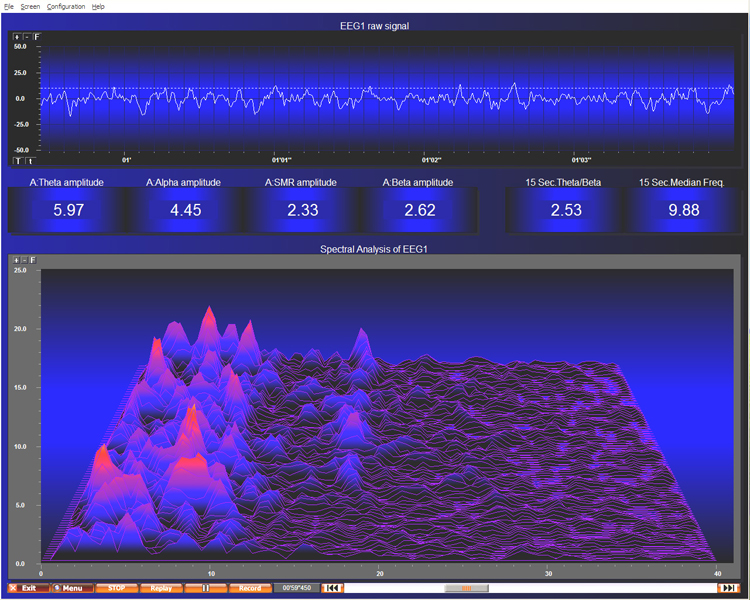Click the Replay button
This screenshot has height=600, width=750.
161,588
